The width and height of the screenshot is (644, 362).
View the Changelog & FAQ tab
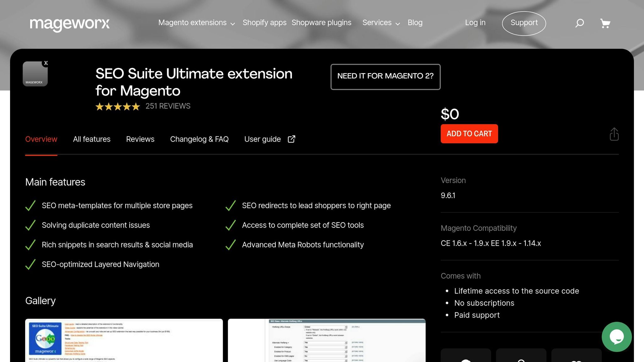[199, 139]
